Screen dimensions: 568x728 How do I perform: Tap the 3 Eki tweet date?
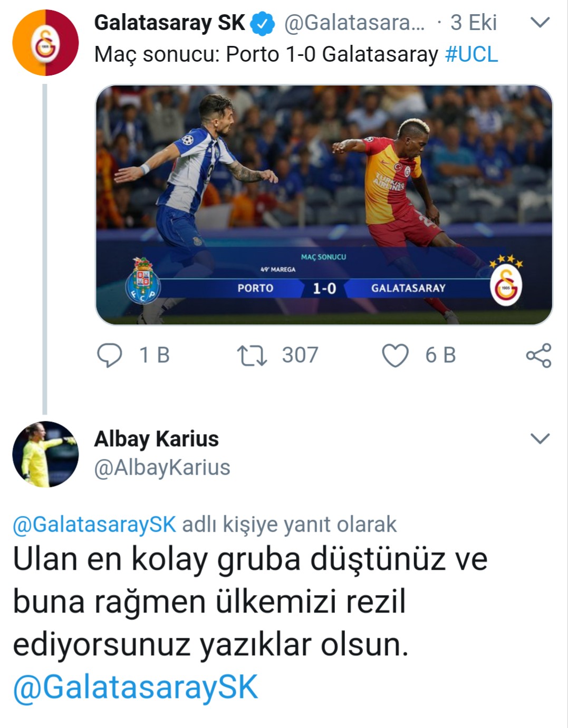pos(474,23)
